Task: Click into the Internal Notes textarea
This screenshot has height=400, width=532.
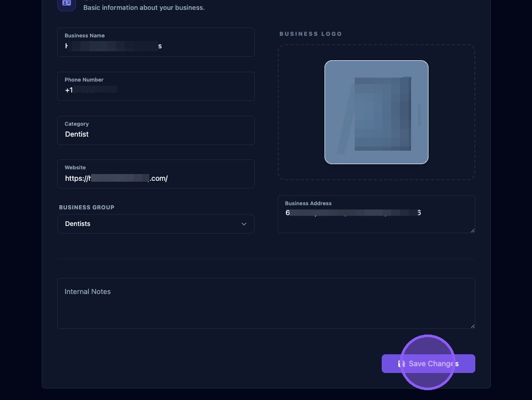Action: [266, 303]
